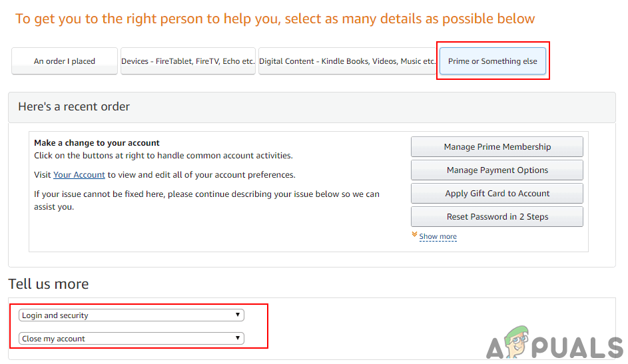Click the "Here's a recent order" header bar

click(312, 107)
